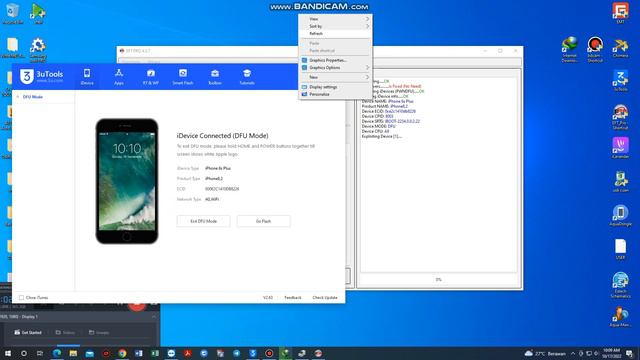
Task: Open Graphics Properties from context menu
Action: click(x=335, y=60)
